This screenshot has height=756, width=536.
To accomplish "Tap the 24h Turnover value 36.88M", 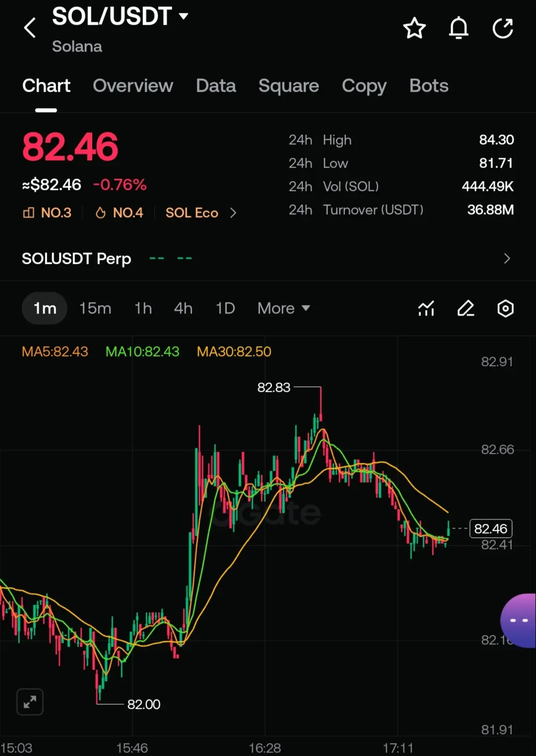I will tap(490, 210).
